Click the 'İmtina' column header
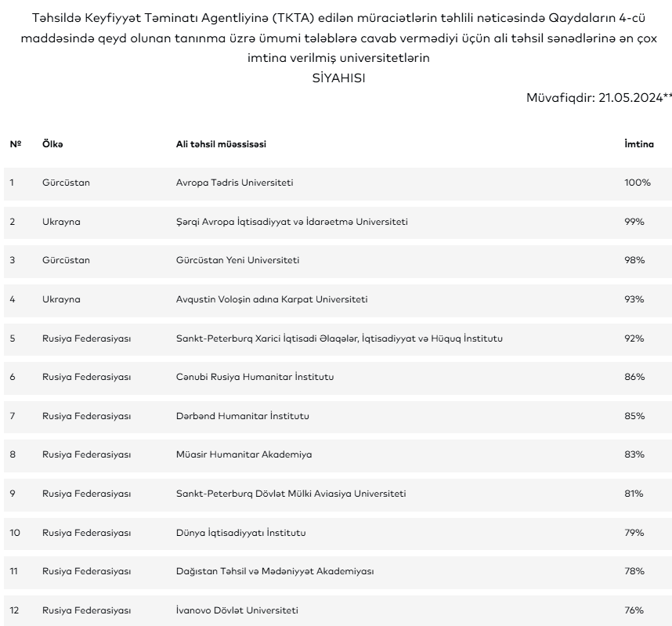Image resolution: width=672 pixels, height=626 pixels. 638,144
